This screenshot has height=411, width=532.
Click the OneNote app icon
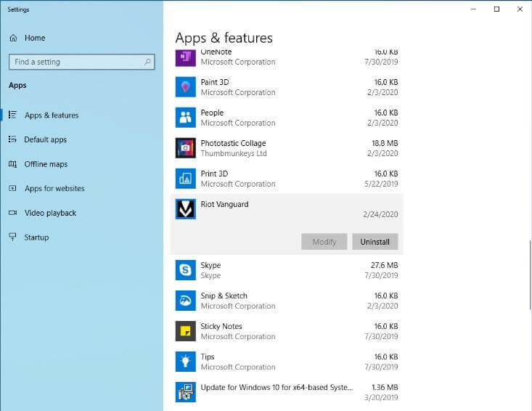coord(186,57)
